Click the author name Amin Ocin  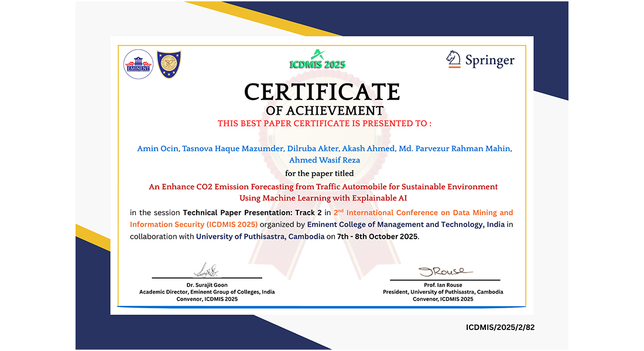pos(157,149)
